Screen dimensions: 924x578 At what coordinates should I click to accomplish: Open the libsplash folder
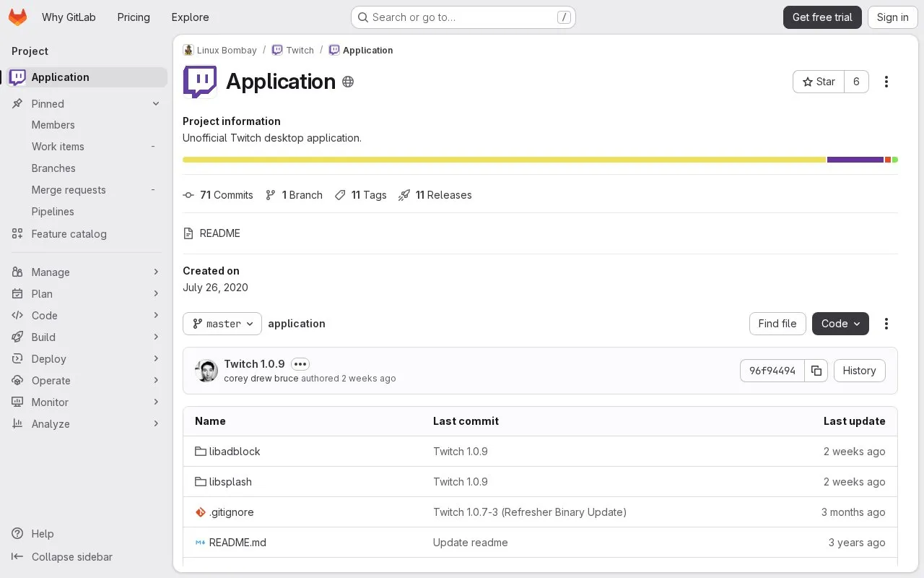[230, 482]
